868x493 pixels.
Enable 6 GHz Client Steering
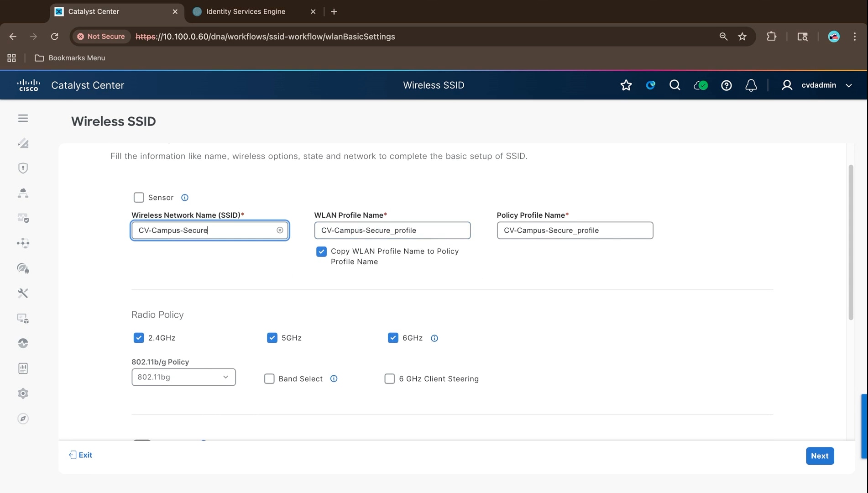click(389, 379)
